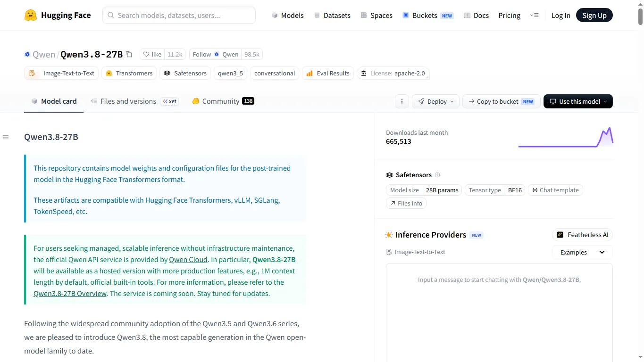The height and width of the screenshot is (362, 644).
Task: Open the three-dot more options button
Action: click(x=402, y=101)
